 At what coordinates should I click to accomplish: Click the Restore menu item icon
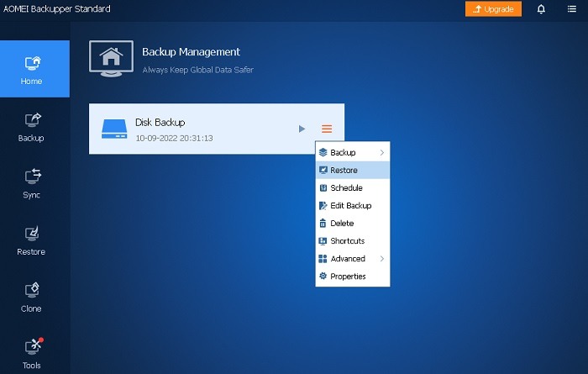(x=323, y=170)
